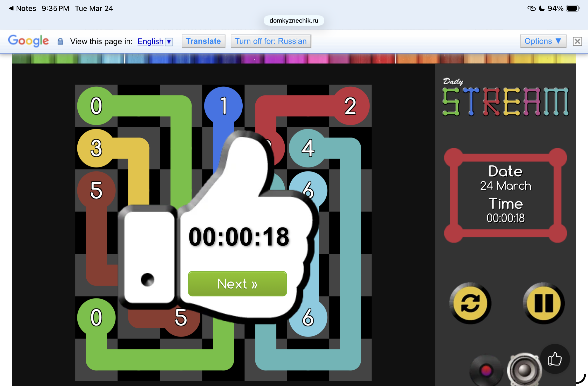The width and height of the screenshot is (588, 386).
Task: Tap the teal 4 endpoint circle
Action: [x=308, y=148]
